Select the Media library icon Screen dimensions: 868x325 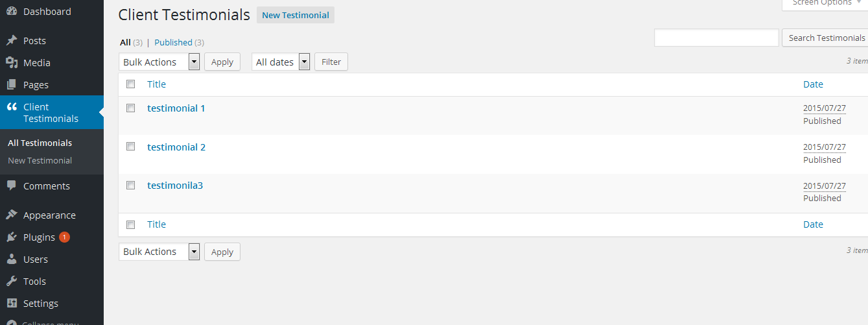coord(12,63)
